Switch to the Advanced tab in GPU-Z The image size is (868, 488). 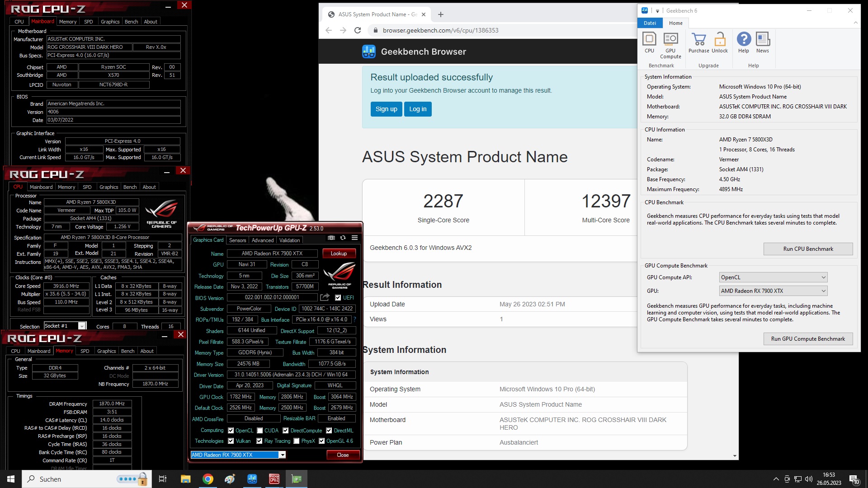(x=263, y=240)
